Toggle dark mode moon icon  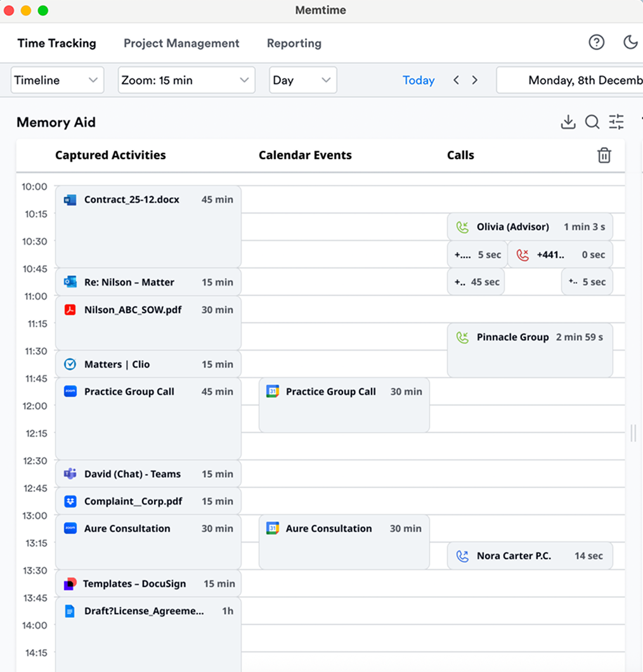point(630,42)
